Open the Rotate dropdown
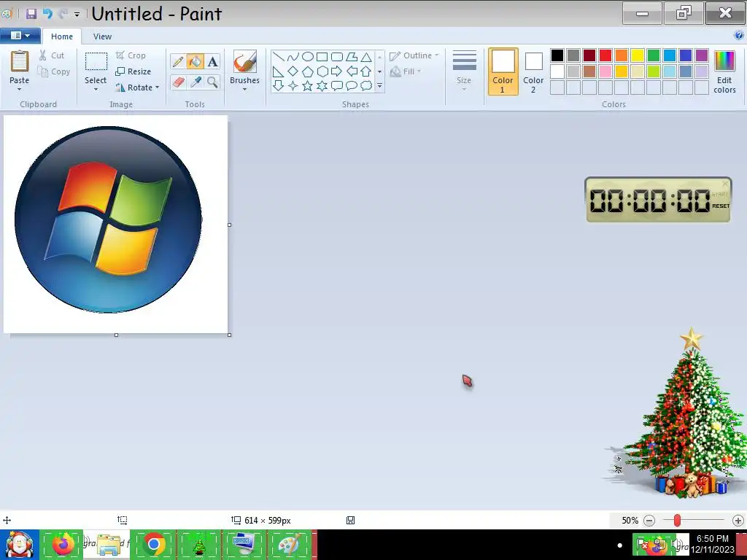The height and width of the screenshot is (560, 747). 137,87
